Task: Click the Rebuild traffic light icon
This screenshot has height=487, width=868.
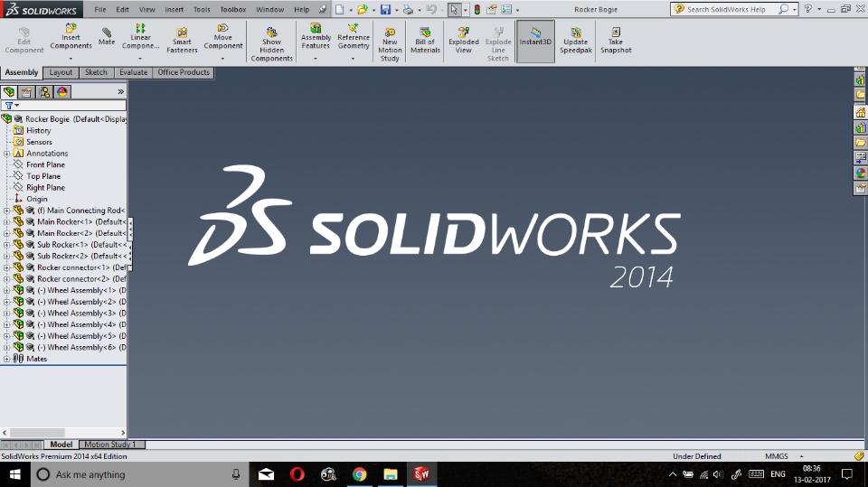Action: click(476, 9)
